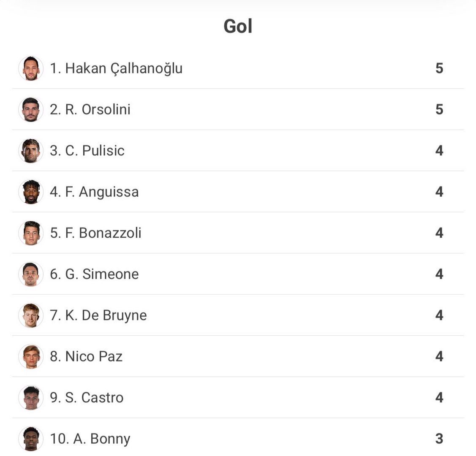Tap the player photo next to A. Bonny
The image size is (476, 456).
[31, 439]
